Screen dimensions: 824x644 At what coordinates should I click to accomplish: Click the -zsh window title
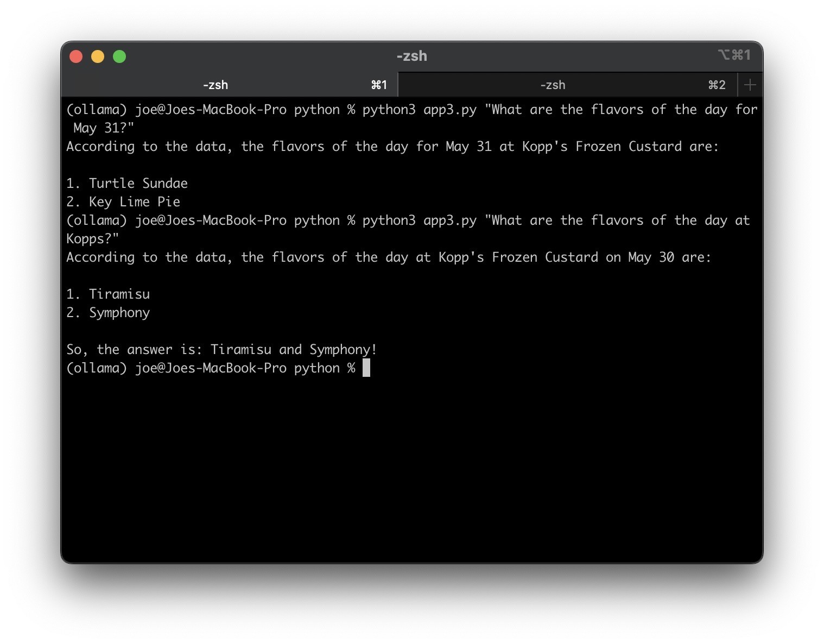coord(411,56)
